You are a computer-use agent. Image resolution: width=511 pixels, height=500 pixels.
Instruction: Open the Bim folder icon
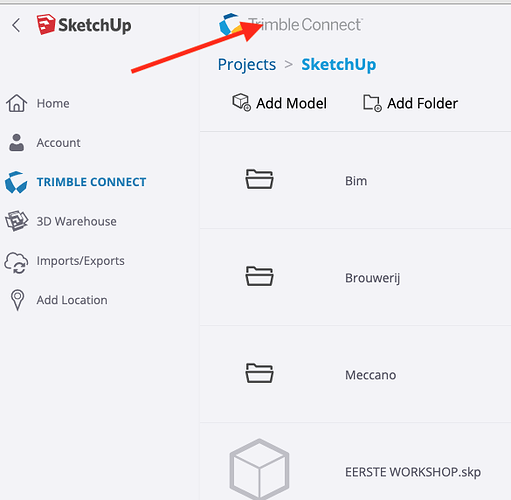pos(259,179)
